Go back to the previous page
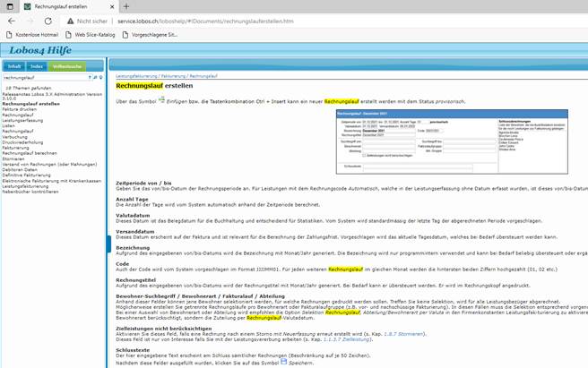This screenshot has height=368, width=588. pyautogui.click(x=12, y=21)
